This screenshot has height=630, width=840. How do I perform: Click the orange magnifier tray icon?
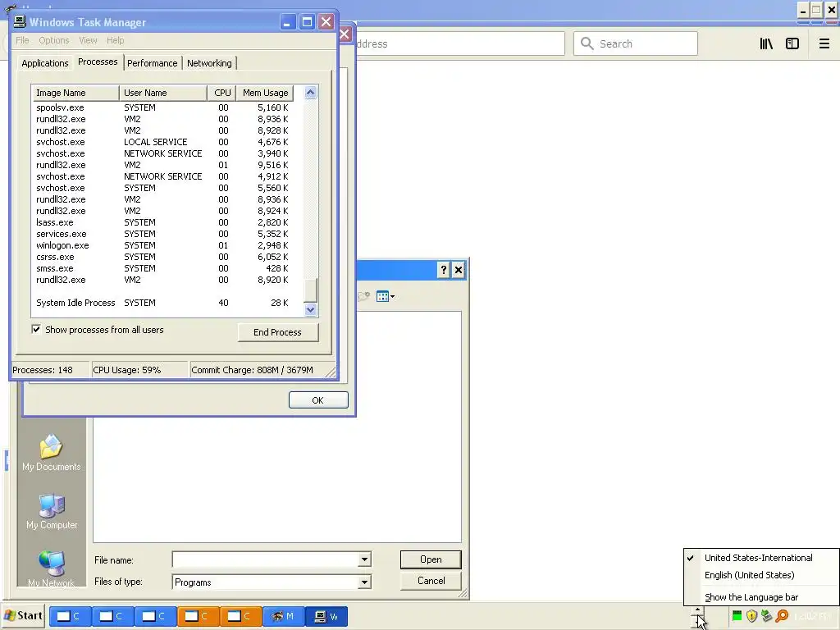(x=782, y=616)
